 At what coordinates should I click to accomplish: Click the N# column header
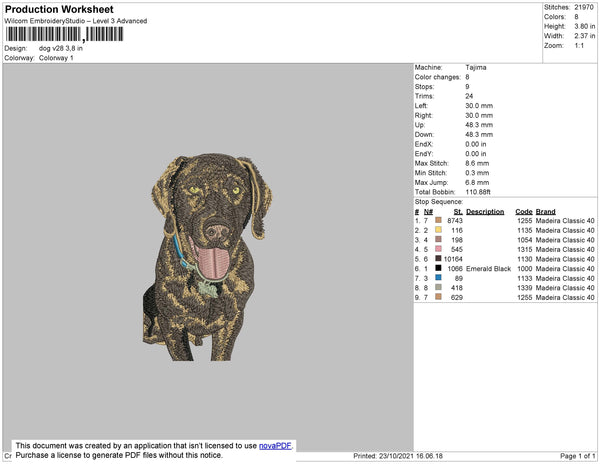[428, 212]
